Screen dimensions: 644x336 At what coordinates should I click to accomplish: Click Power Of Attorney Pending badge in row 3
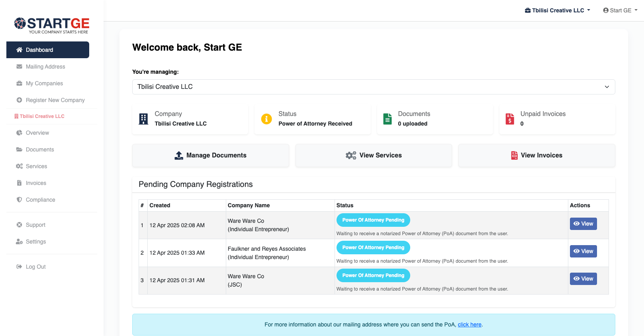tap(373, 275)
